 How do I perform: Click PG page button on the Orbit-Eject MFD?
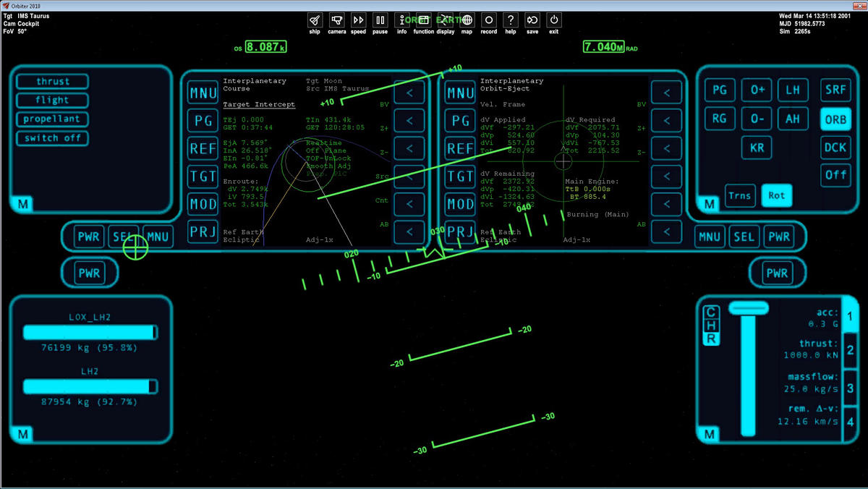click(x=461, y=120)
